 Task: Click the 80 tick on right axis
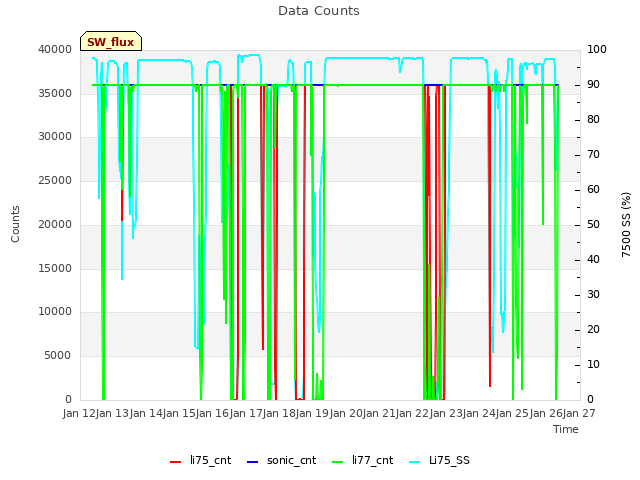593,120
